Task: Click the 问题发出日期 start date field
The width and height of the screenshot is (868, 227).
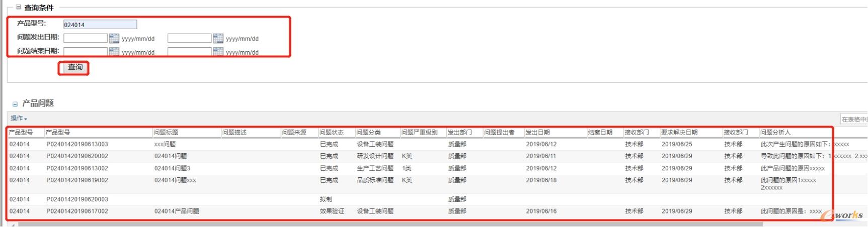Action: 86,38
